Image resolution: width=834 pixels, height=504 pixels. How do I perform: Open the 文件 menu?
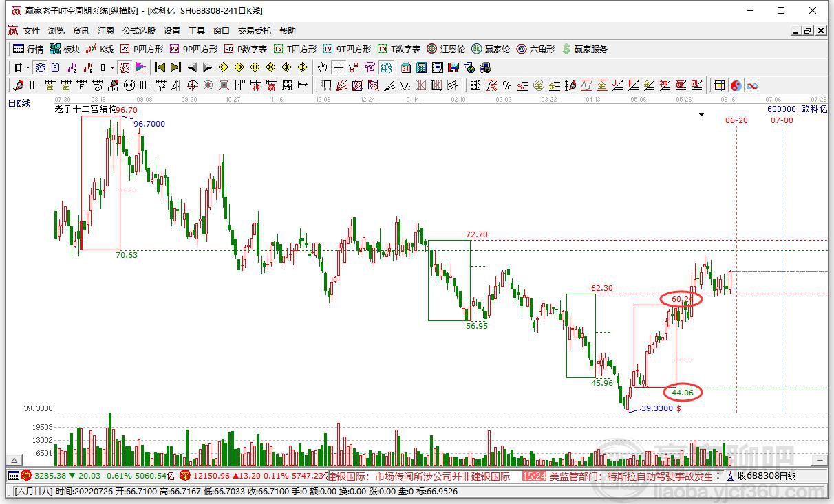click(32, 31)
